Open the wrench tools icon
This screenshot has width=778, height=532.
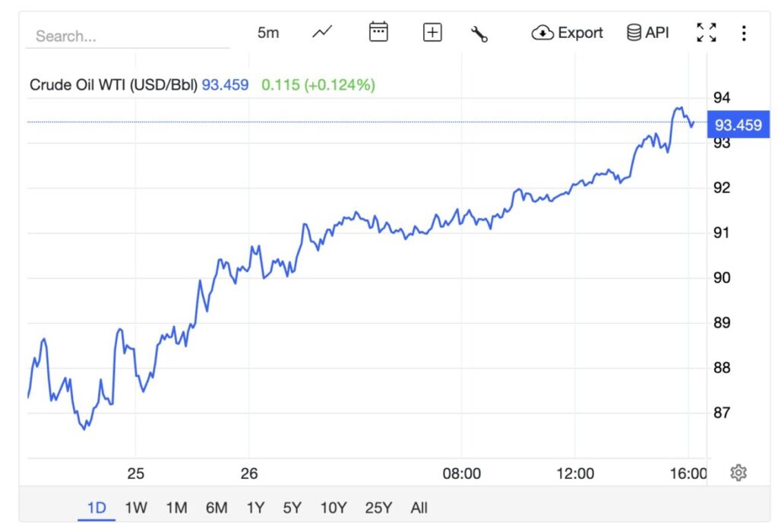click(x=479, y=33)
